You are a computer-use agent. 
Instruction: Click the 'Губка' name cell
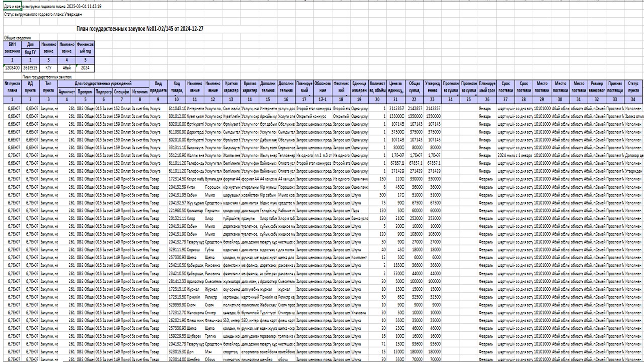click(213, 250)
